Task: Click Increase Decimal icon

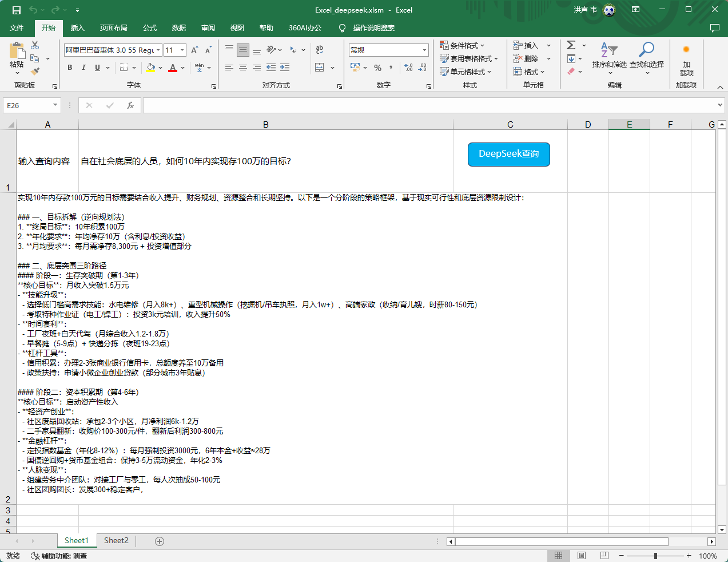Action: (x=408, y=68)
